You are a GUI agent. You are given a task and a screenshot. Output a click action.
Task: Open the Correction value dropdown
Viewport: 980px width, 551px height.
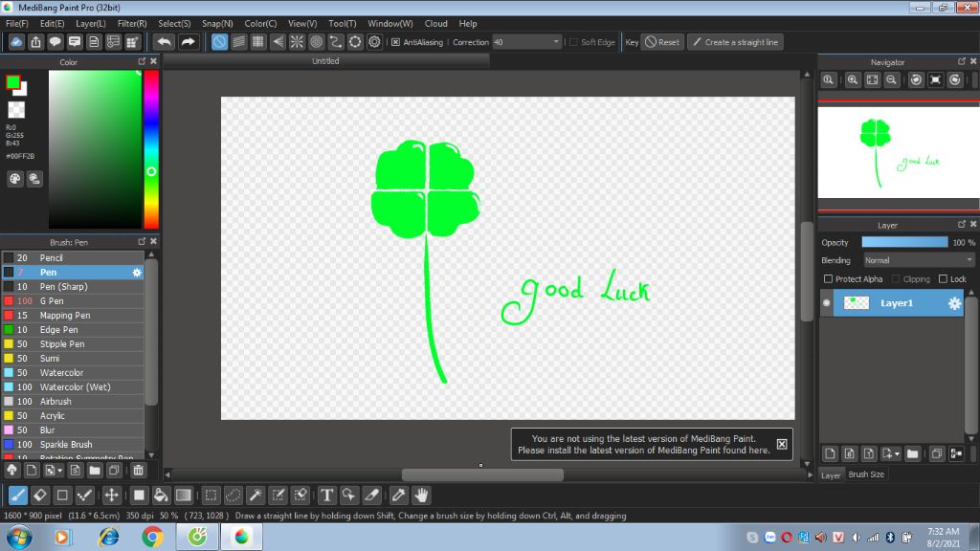point(556,42)
